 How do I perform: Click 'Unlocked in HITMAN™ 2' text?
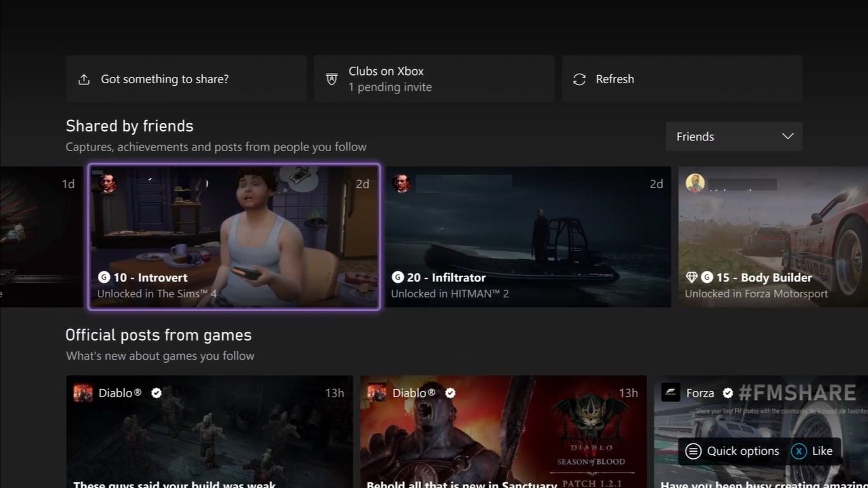coord(450,294)
